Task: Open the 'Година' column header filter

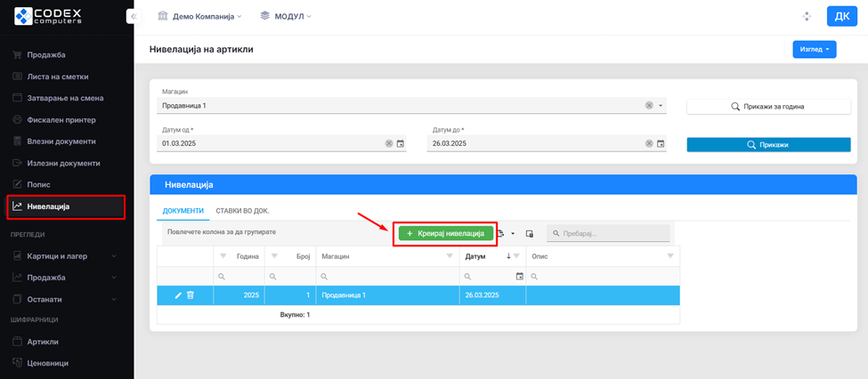Action: click(223, 256)
